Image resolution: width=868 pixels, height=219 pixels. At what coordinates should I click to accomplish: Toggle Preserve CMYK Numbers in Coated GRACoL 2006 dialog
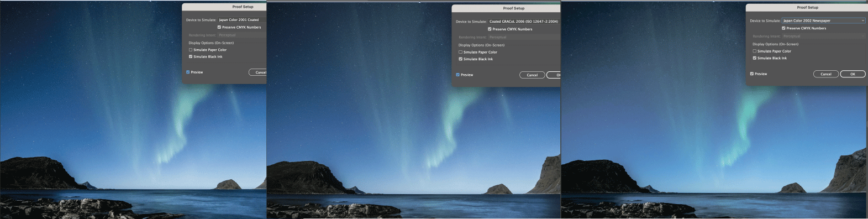(x=490, y=29)
